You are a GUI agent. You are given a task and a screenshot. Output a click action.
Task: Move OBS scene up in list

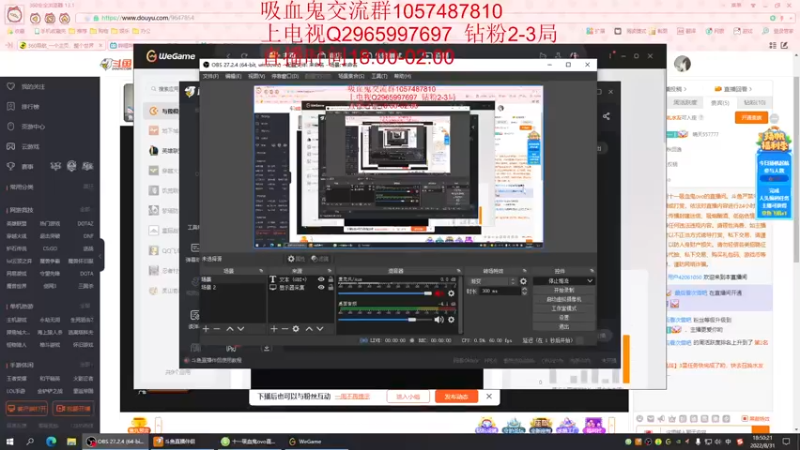coord(230,329)
